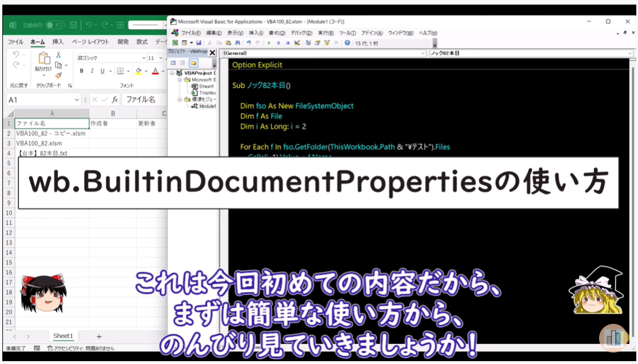
Task: Click the Find binoculars icon in VBA toolbar
Action: (238, 43)
